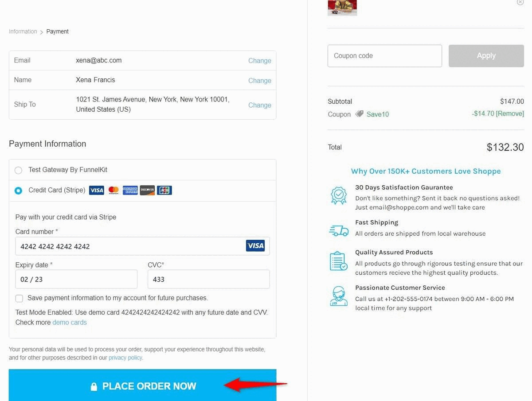Click the product thumbnail image
Screen dimensions: 532x401
point(342,8)
